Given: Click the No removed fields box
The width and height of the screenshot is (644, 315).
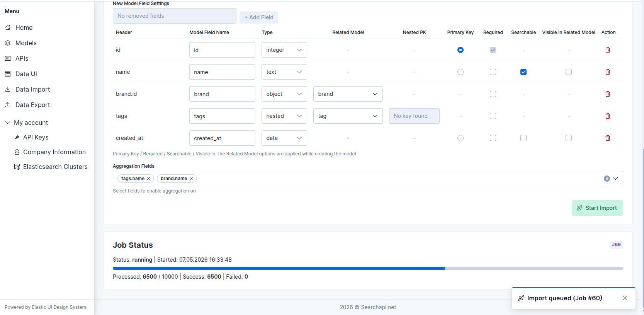Looking at the screenshot, I should coord(175,16).
